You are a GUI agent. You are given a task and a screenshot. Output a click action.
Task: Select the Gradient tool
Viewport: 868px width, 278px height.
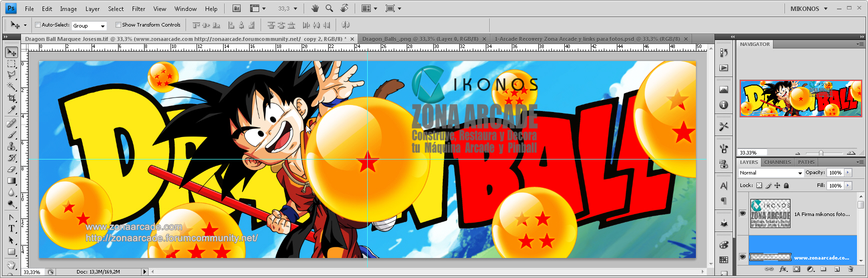(12, 181)
